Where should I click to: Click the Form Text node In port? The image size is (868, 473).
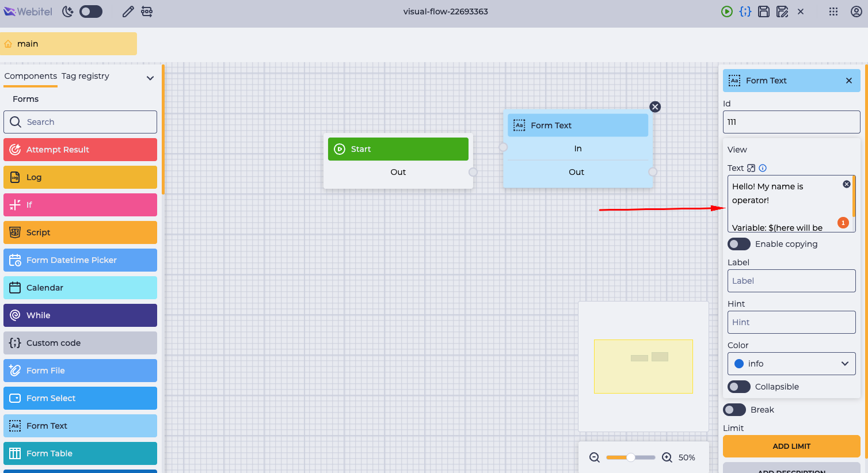tap(503, 147)
